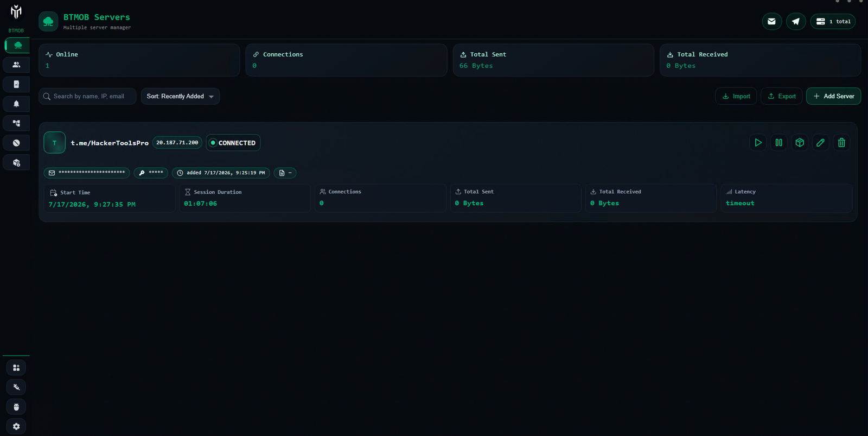Click the Android robot icon in sidebar

(16, 407)
